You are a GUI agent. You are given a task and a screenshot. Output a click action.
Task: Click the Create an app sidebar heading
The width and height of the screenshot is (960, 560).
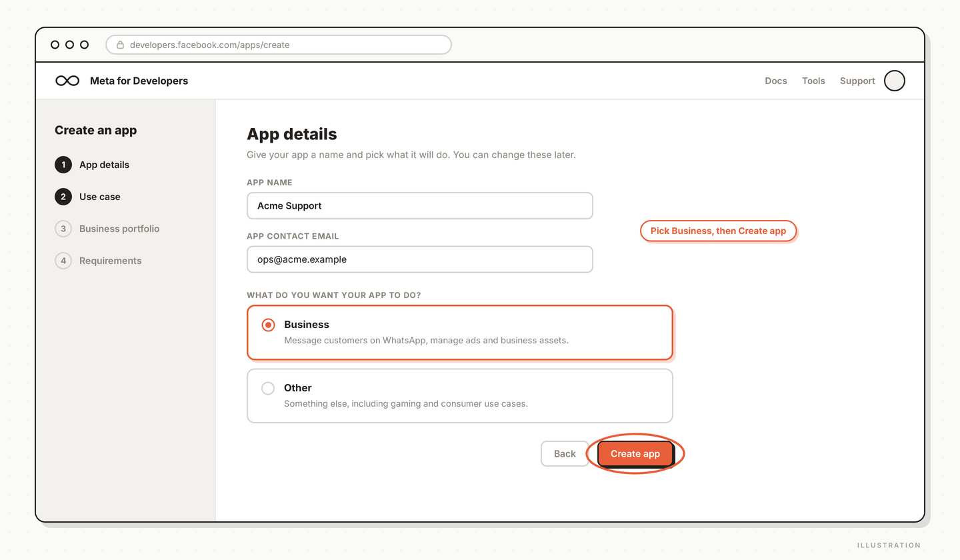point(96,130)
